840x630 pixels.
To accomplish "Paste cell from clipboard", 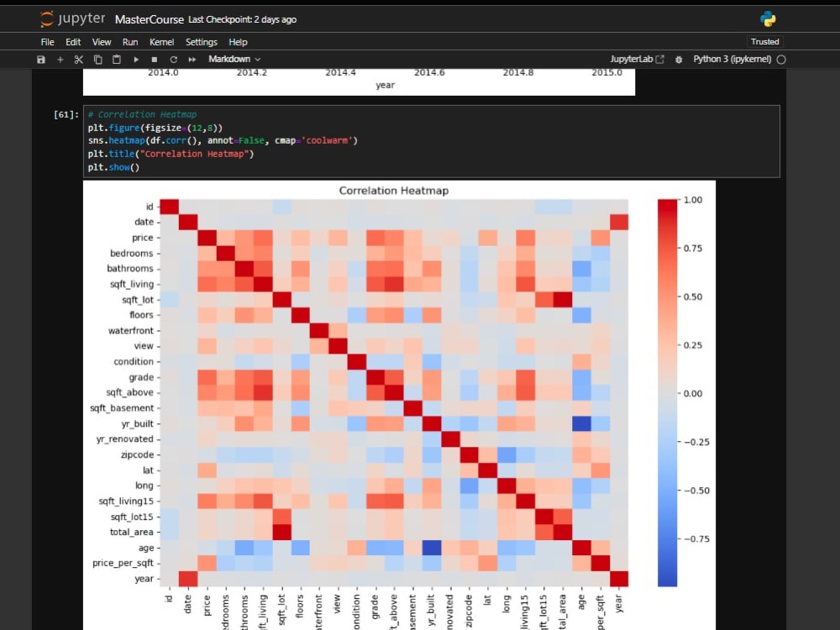I will tap(116, 60).
